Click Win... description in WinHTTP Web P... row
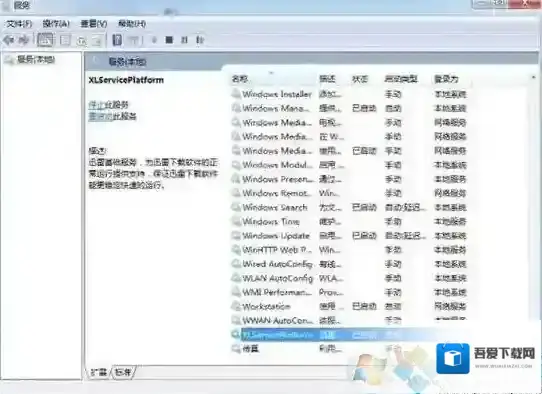The width and height of the screenshot is (542, 394). [329, 250]
